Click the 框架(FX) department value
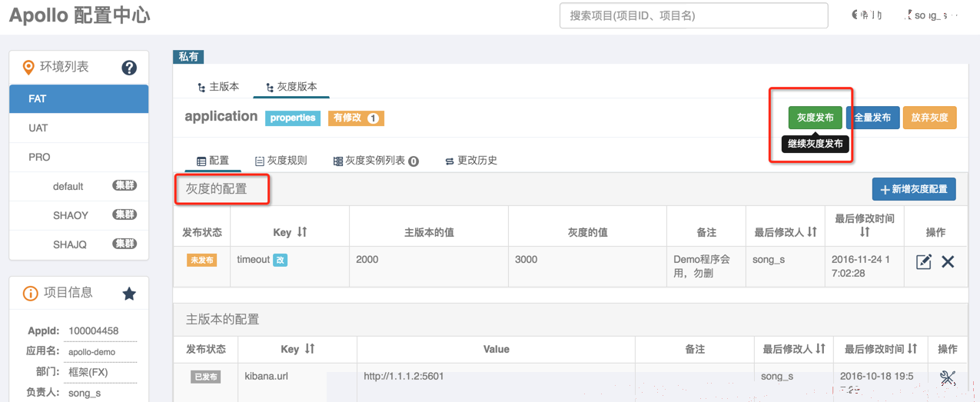 88,372
